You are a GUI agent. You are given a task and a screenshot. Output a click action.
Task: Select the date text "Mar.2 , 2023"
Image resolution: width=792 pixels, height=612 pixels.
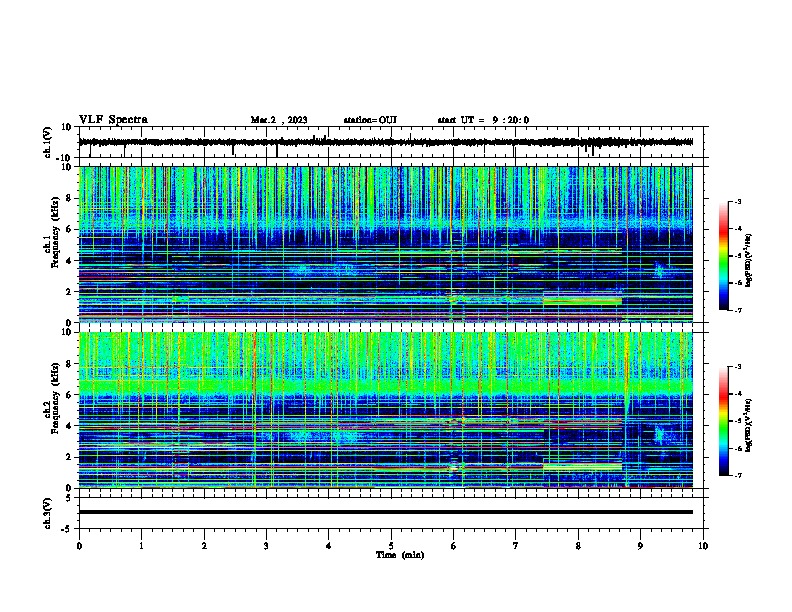(279, 120)
